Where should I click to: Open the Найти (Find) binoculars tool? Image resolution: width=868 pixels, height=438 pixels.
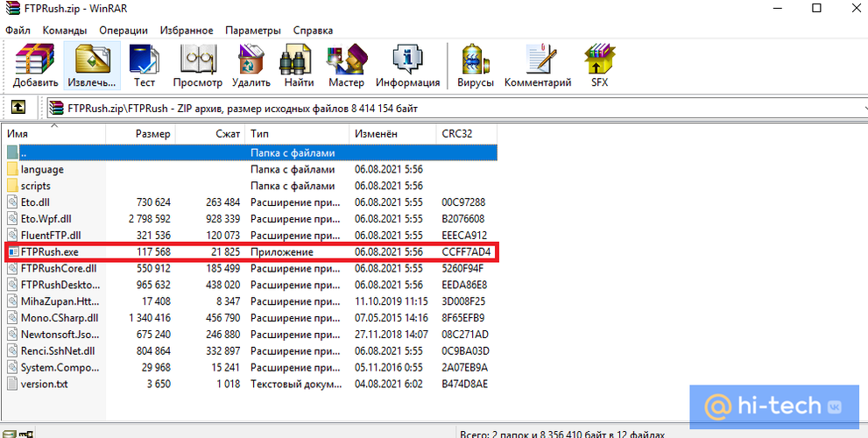299,66
